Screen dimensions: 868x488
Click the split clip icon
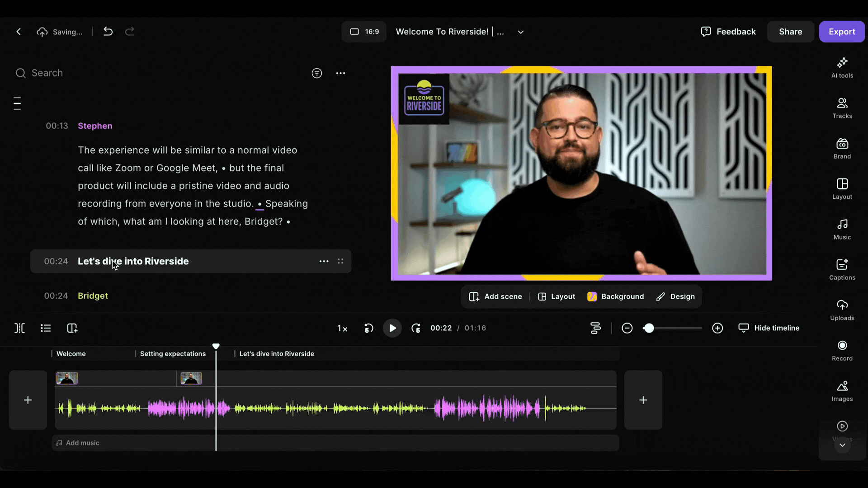[19, 328]
